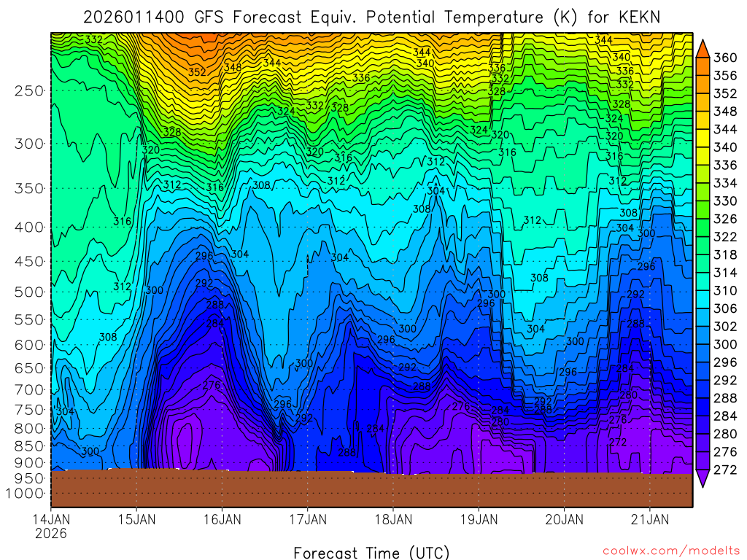Select the 14JAN date label on x-axis

(x=51, y=519)
